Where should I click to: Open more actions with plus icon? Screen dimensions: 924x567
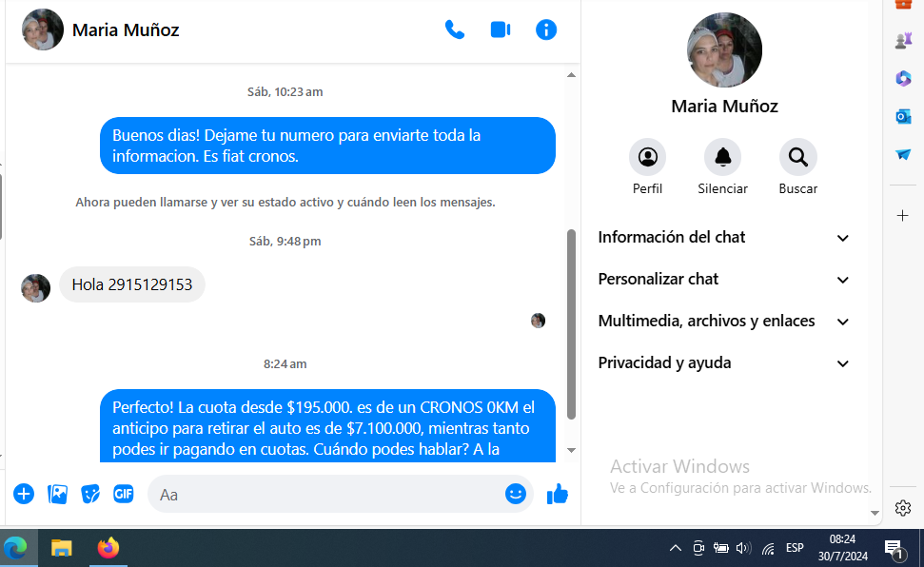point(24,494)
